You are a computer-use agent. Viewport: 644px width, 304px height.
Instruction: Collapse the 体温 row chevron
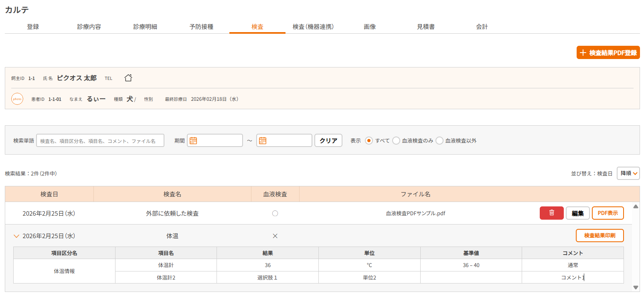point(16,236)
